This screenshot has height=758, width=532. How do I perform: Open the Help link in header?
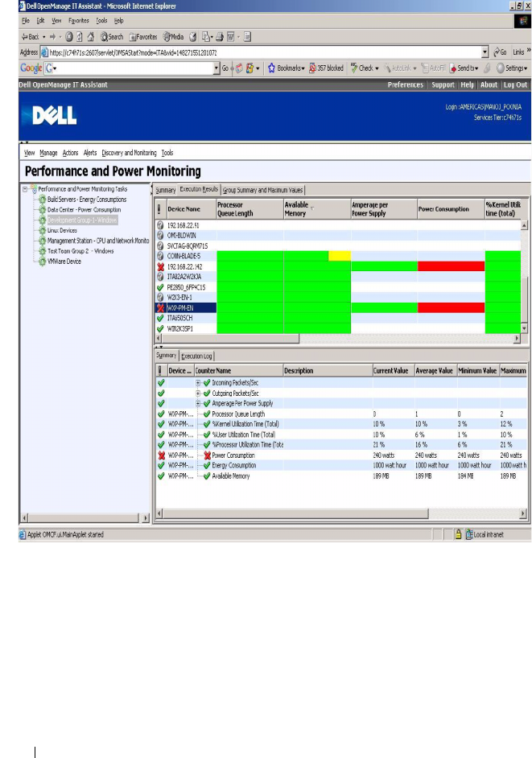(467, 85)
